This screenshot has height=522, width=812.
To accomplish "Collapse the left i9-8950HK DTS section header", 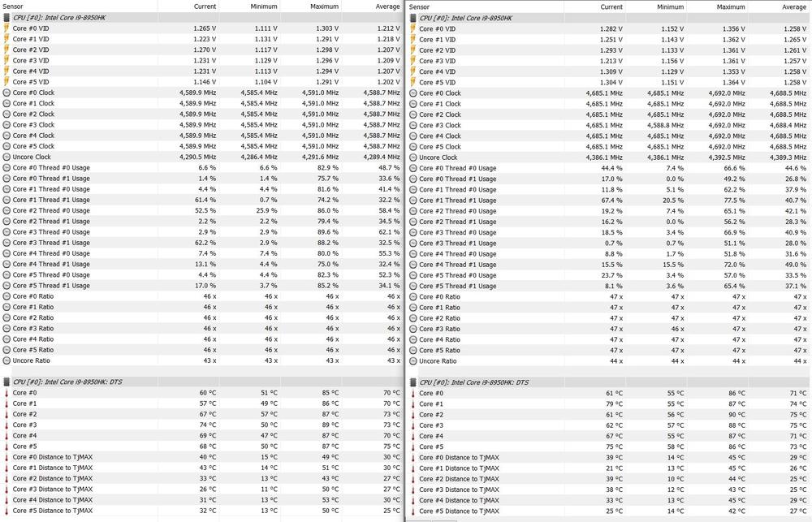I will [7, 382].
